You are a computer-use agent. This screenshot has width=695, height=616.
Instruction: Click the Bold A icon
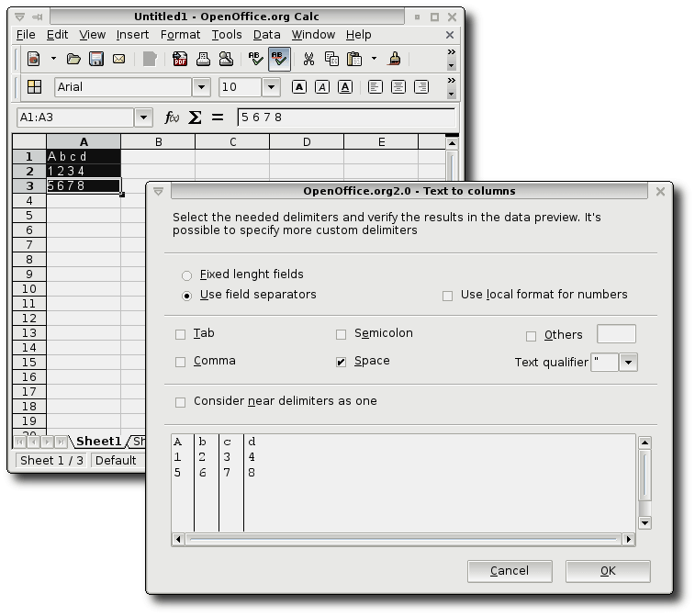299,87
